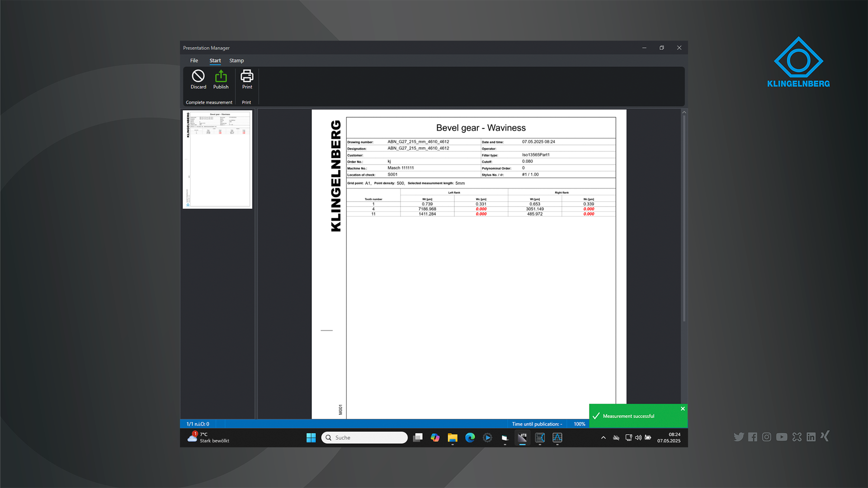The height and width of the screenshot is (488, 868).
Task: Publish the completed measurement
Action: tap(221, 80)
